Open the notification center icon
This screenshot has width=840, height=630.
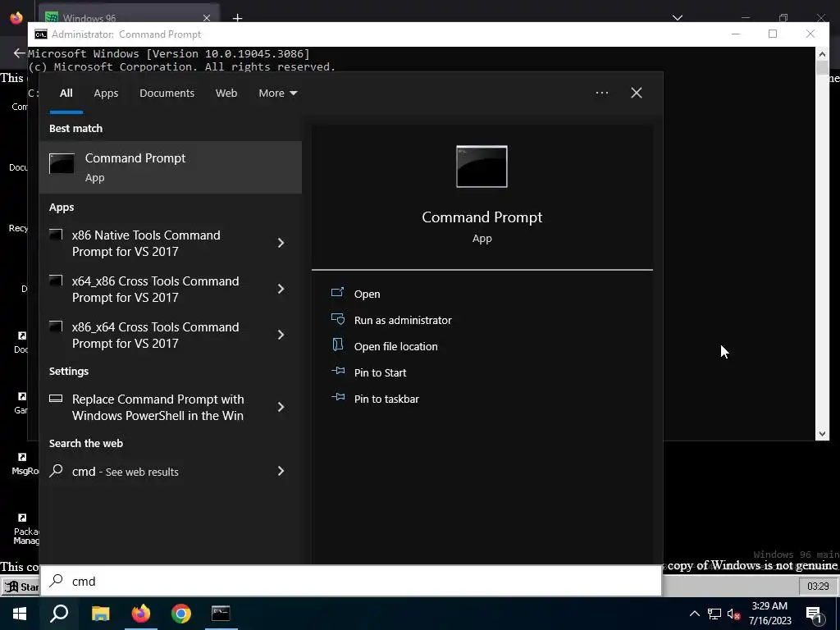click(814, 614)
